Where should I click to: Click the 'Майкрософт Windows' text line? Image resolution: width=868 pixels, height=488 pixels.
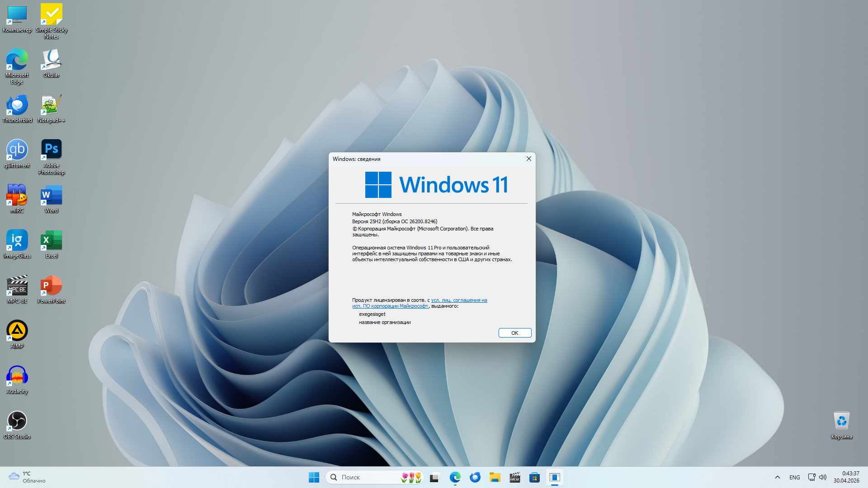(x=377, y=214)
